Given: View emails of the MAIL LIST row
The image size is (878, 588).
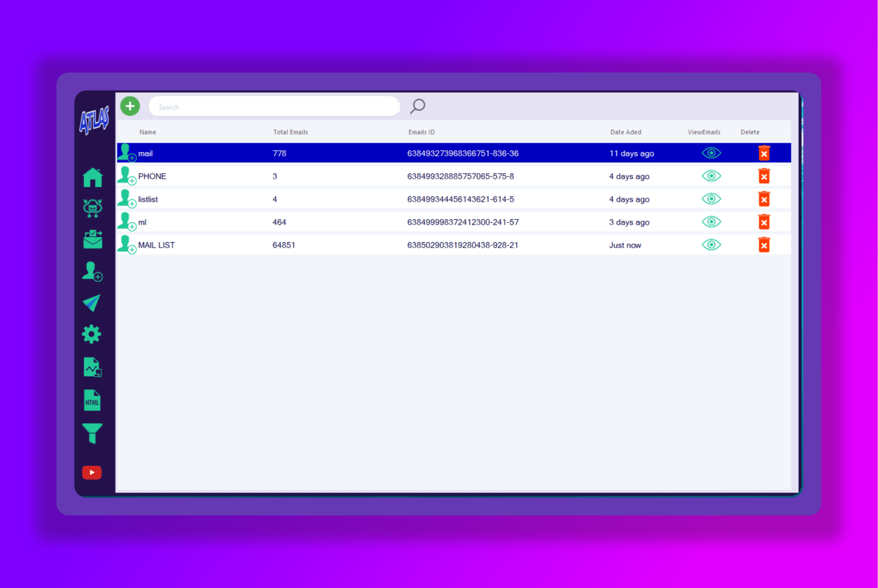Looking at the screenshot, I should 711,245.
